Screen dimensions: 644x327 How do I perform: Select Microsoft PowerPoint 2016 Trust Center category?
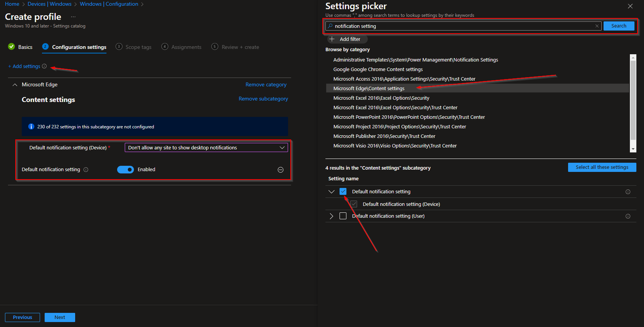(478, 117)
